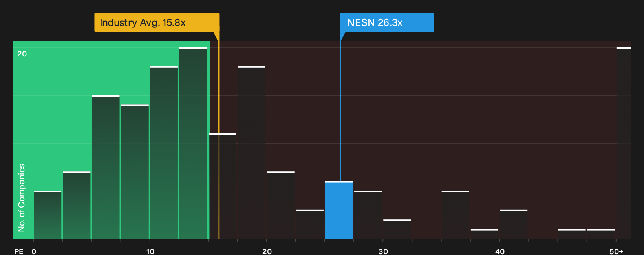Select the short bar just left of blue bar
The image size is (644, 255).
coord(310,224)
